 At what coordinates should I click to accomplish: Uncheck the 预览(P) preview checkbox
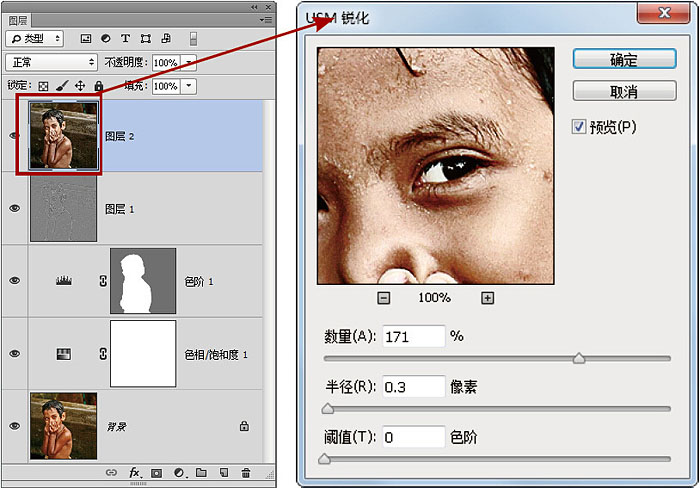[579, 127]
